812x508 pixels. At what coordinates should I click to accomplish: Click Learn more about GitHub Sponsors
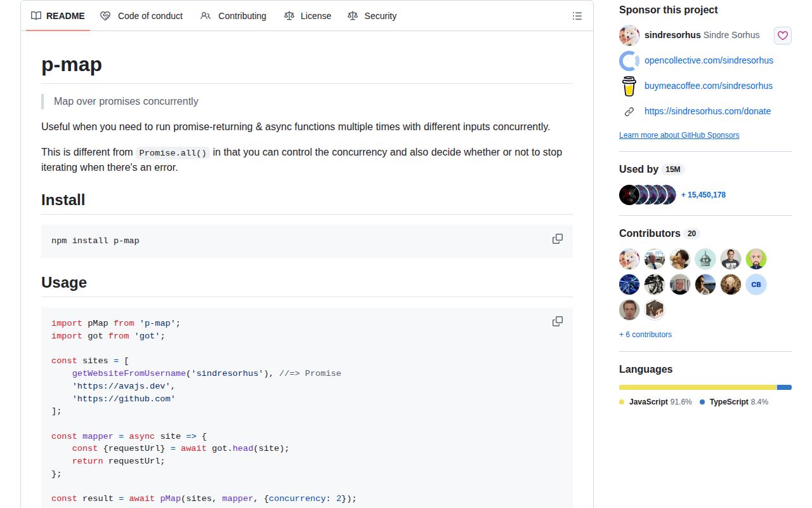pos(679,135)
